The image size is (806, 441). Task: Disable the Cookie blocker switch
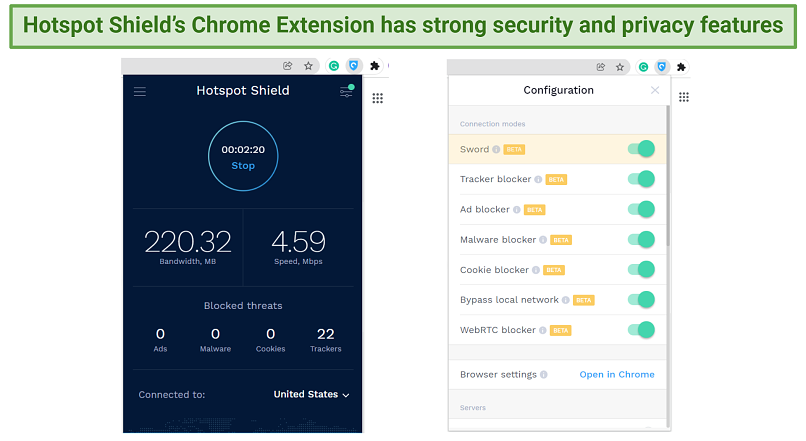pyautogui.click(x=641, y=269)
